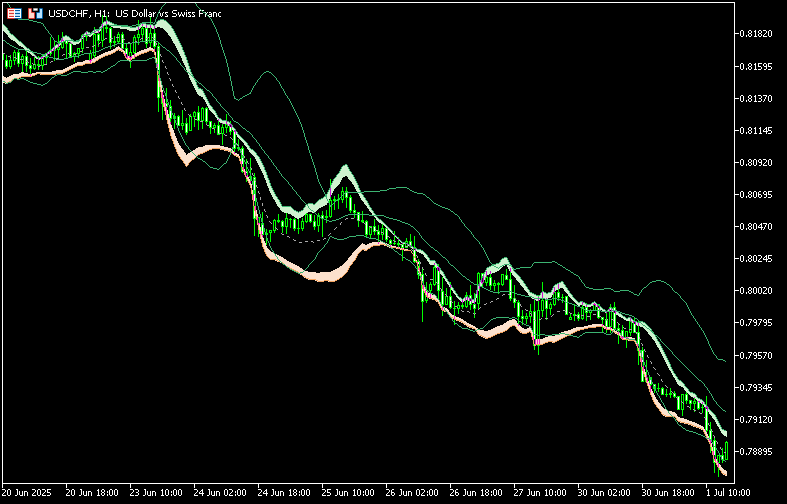The height and width of the screenshot is (504, 787).
Task: Click the 0.80695 price axis label
Action: coord(755,194)
